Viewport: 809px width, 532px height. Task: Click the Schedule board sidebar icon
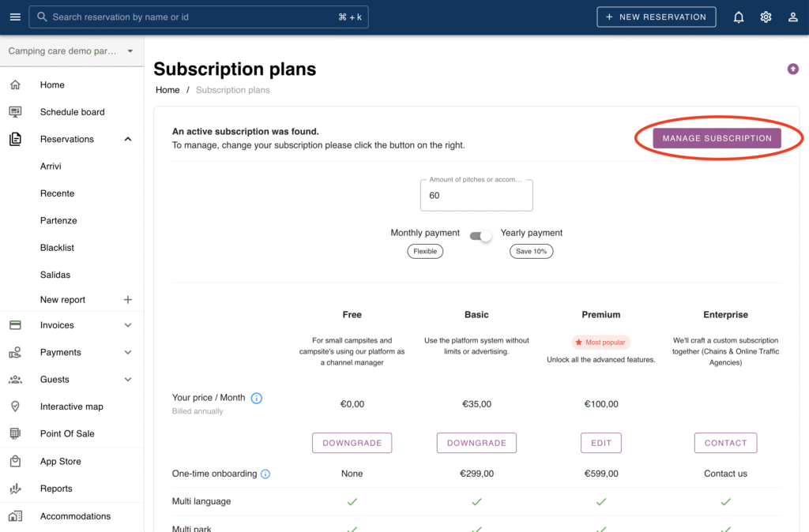(x=15, y=112)
